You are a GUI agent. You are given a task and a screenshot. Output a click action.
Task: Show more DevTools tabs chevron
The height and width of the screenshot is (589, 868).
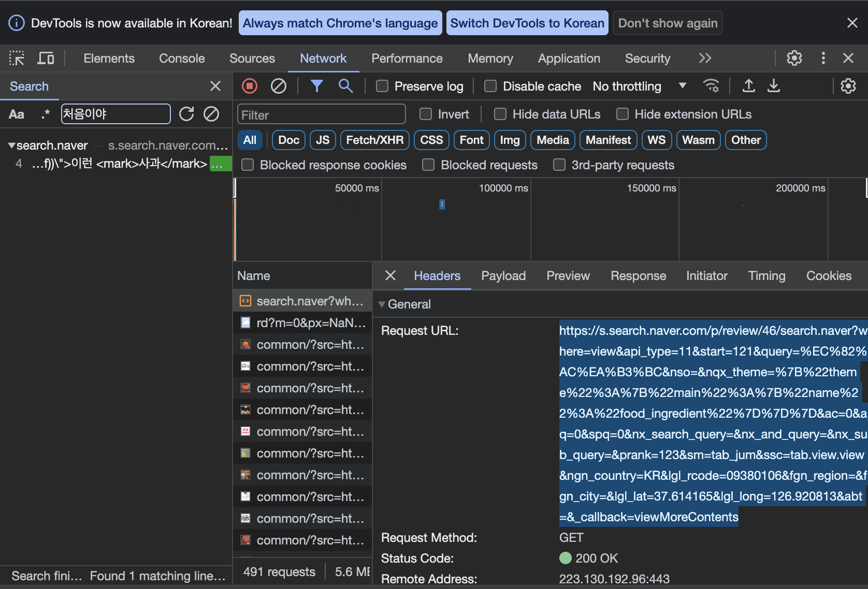705,58
